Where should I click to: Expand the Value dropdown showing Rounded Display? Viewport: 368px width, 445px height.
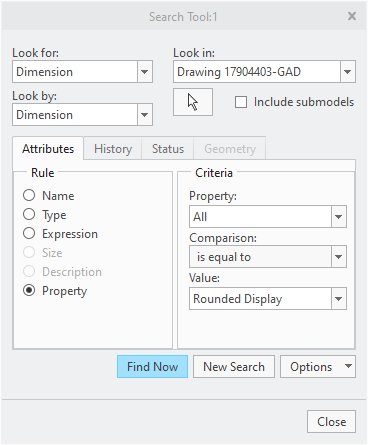tap(339, 299)
